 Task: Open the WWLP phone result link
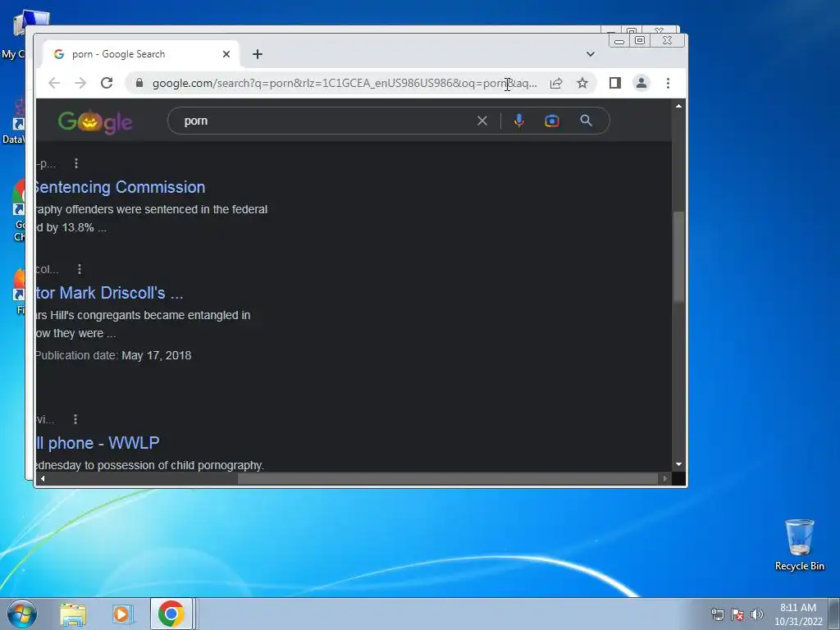pyautogui.click(x=98, y=443)
